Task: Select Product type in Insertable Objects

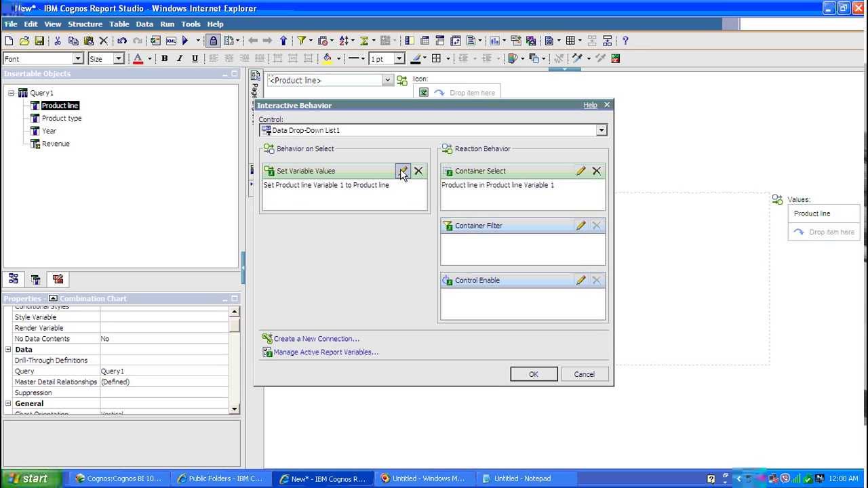Action: [x=62, y=118]
